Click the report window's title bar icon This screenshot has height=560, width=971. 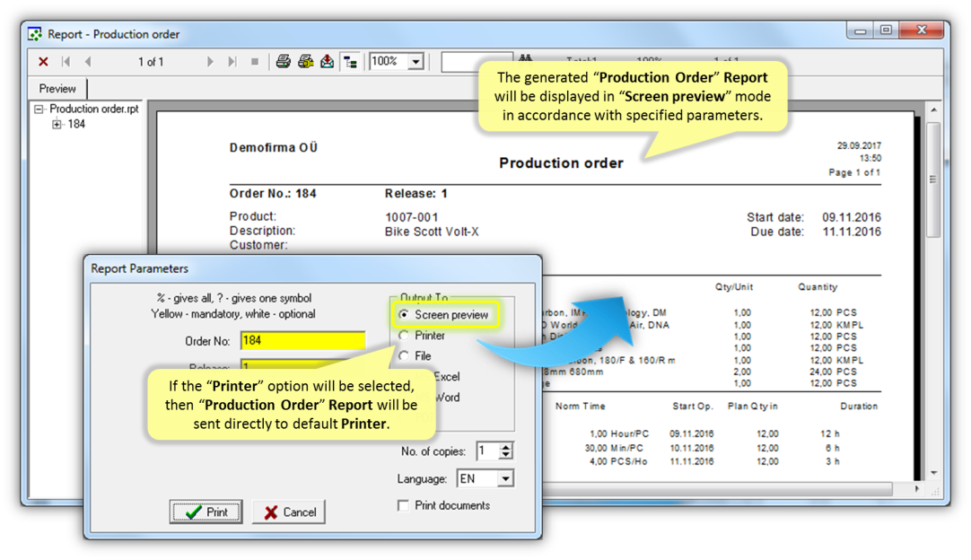pos(35,34)
